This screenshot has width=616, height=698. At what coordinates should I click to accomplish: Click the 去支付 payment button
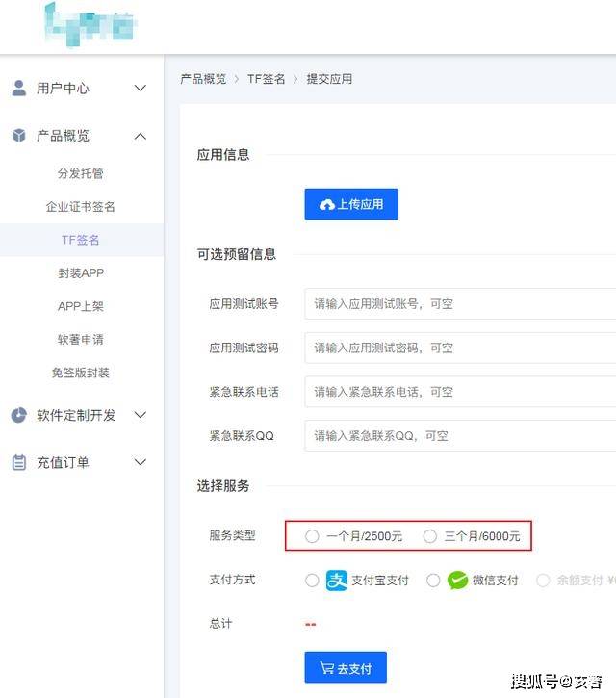click(x=345, y=668)
